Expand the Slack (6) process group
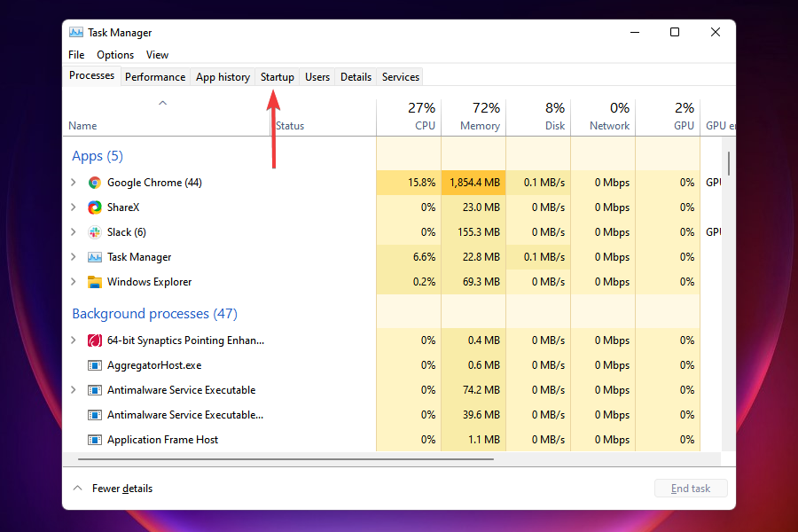 [74, 232]
